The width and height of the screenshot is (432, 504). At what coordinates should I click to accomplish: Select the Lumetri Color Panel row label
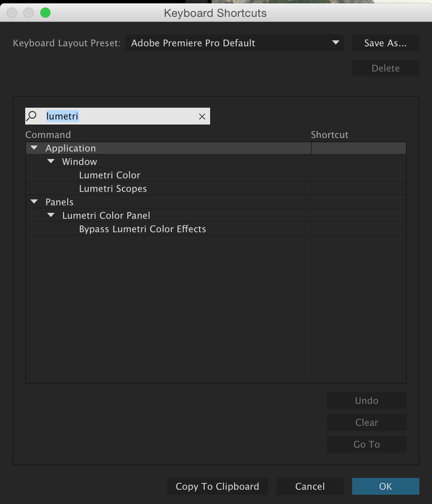point(106,216)
